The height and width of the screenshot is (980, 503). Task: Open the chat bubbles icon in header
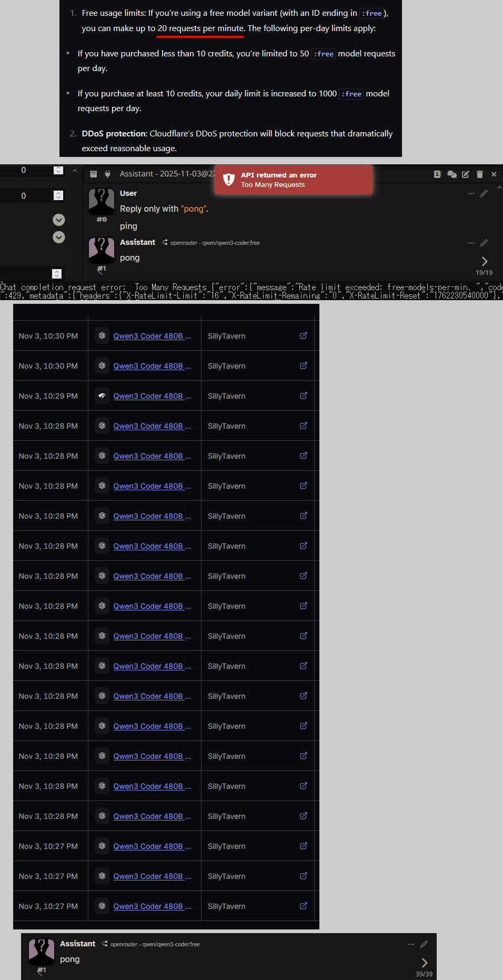click(452, 174)
